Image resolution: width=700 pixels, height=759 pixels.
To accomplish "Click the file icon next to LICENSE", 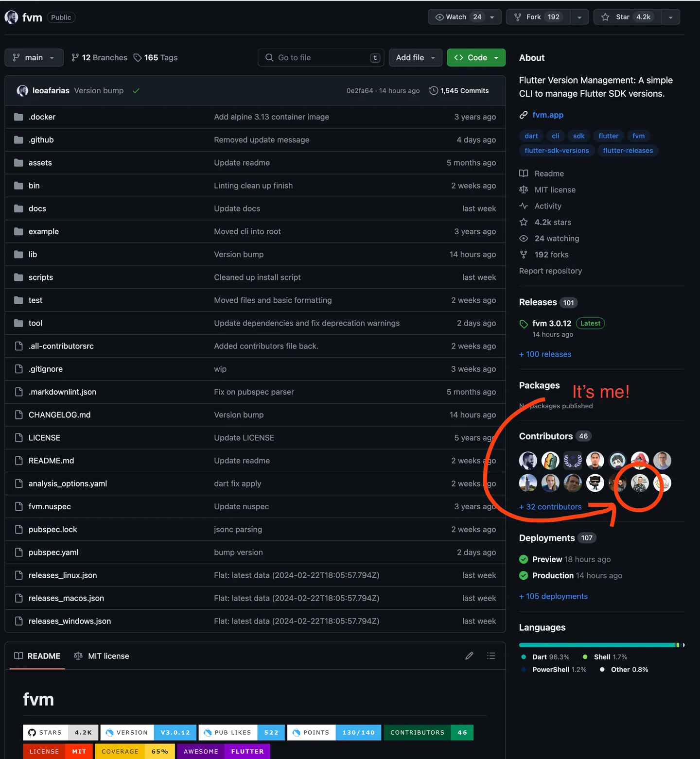I will [x=18, y=438].
